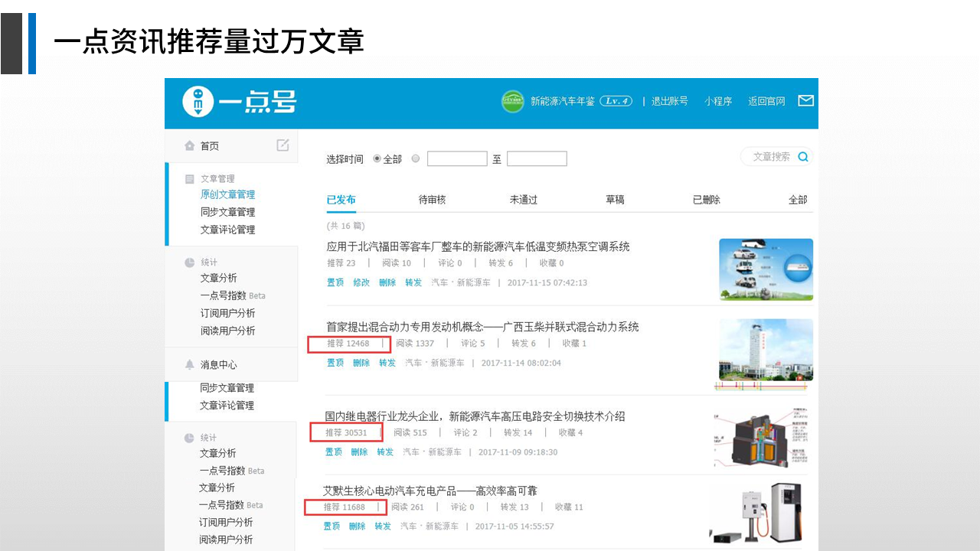Click 转发 link under the 广西玉柴 article
The width and height of the screenshot is (980, 551).
tap(387, 363)
